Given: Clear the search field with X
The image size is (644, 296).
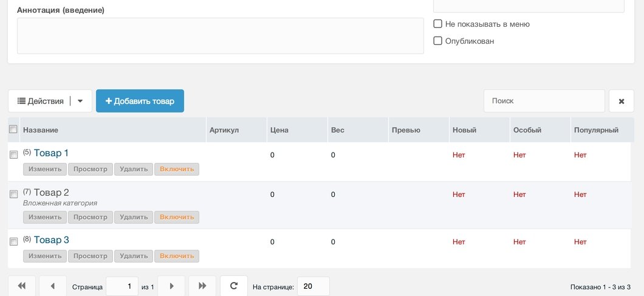Looking at the screenshot, I should click(x=622, y=101).
